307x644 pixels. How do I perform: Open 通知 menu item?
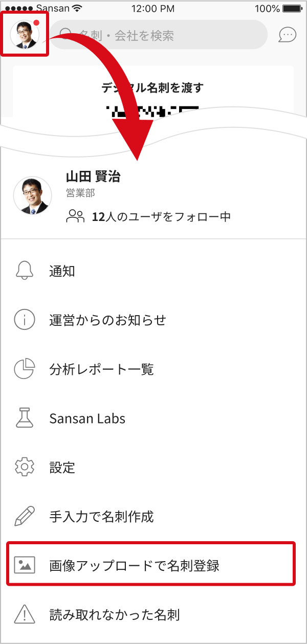tap(62, 271)
